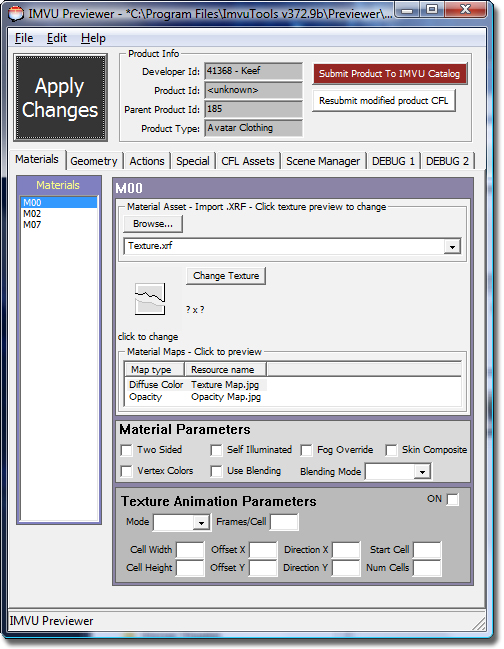Click Resubmit modified product CFL button
The width and height of the screenshot is (504, 649).
(384, 101)
